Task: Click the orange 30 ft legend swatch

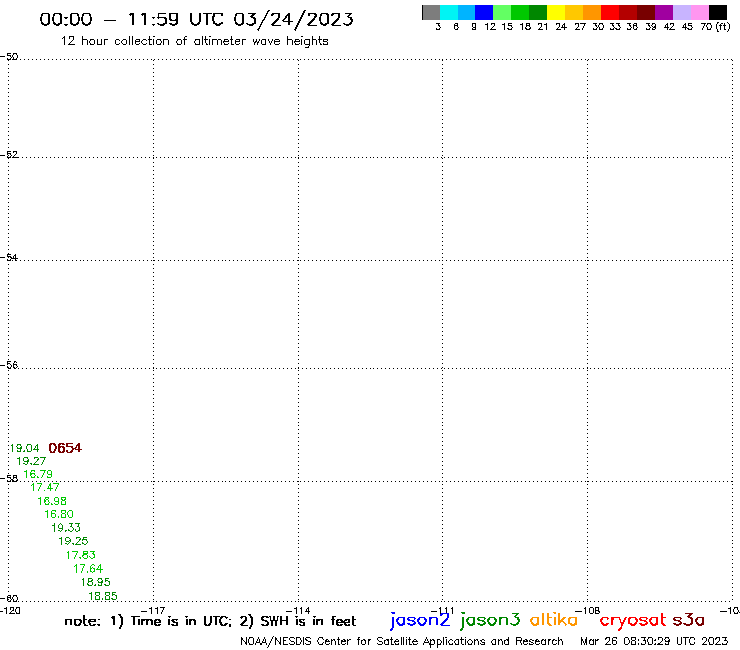Action: click(x=592, y=13)
